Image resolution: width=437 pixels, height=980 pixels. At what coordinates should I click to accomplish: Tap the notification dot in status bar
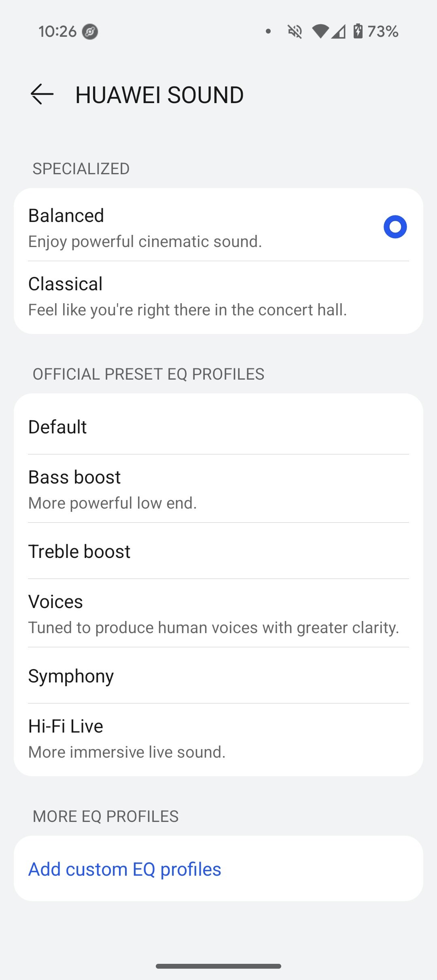click(x=268, y=31)
